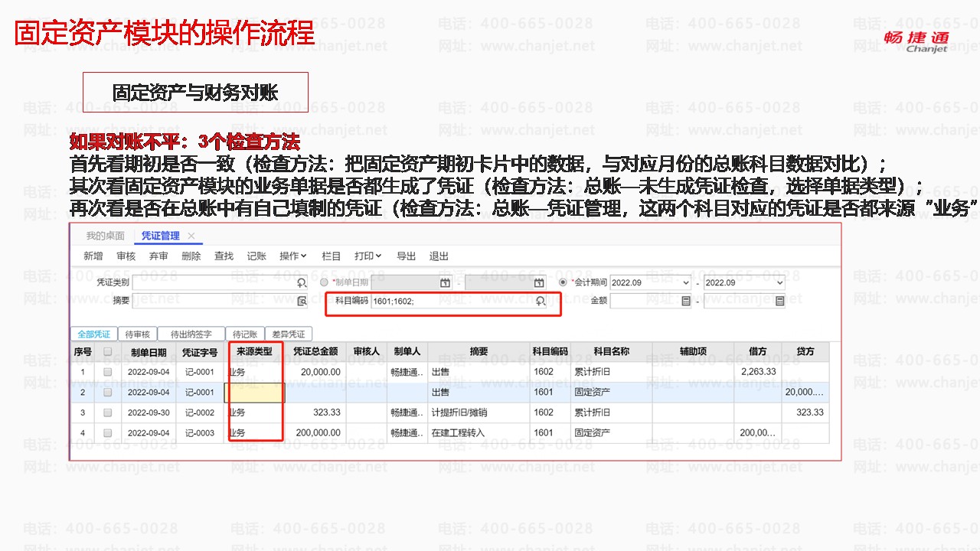Click the 2,263.33 debit cell
Viewport: 980px width, 551px height.
[758, 372]
